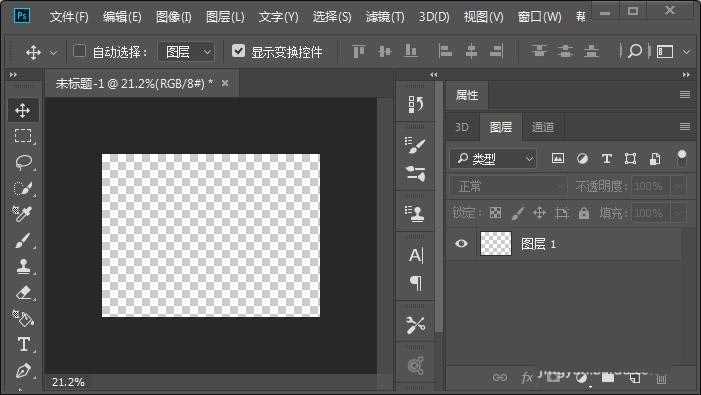
Task: Toggle the shape layer filter icon
Action: tap(630, 158)
